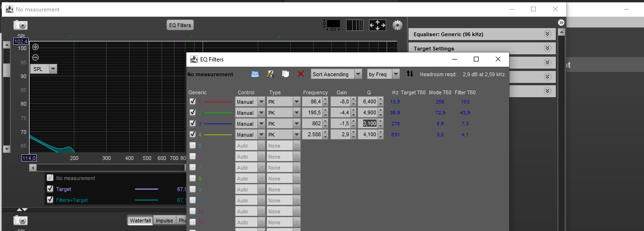Click the horizontal scrollbar below the graph
644x231 pixels.
pyautogui.click(x=107, y=168)
